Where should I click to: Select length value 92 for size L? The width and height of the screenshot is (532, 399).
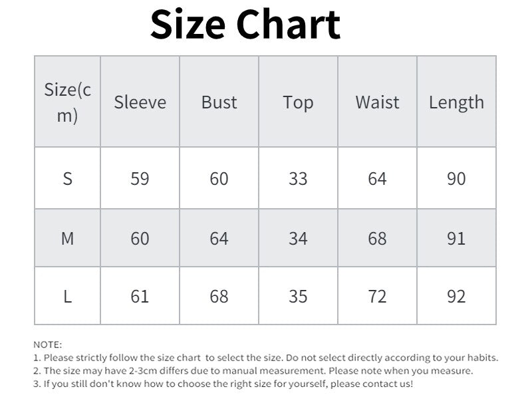pyautogui.click(x=456, y=297)
